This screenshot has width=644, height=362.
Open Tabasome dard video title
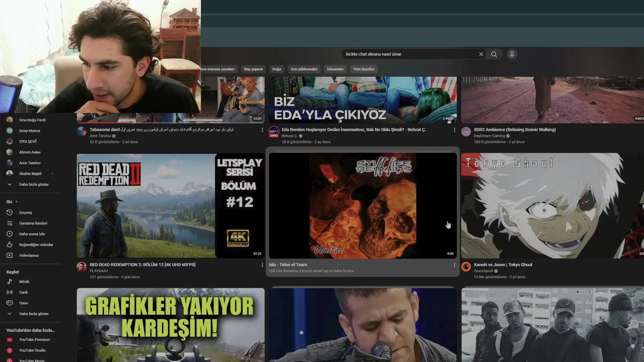pyautogui.click(x=161, y=130)
